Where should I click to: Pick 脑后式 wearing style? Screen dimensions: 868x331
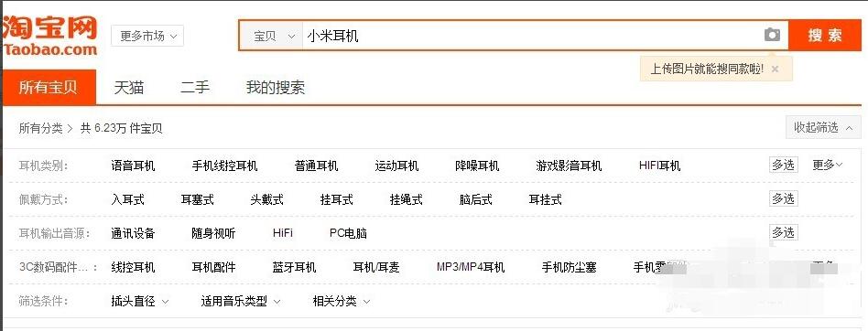475,199
